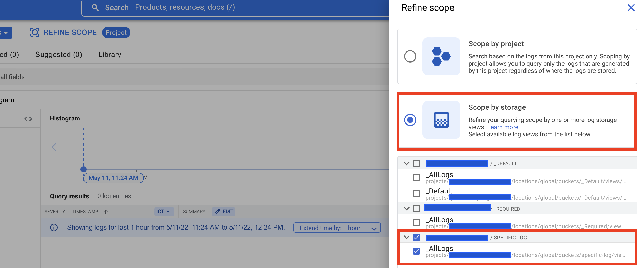Open the ICT timezone dropdown
Screen dimensions: 644x268
[x=164, y=212]
